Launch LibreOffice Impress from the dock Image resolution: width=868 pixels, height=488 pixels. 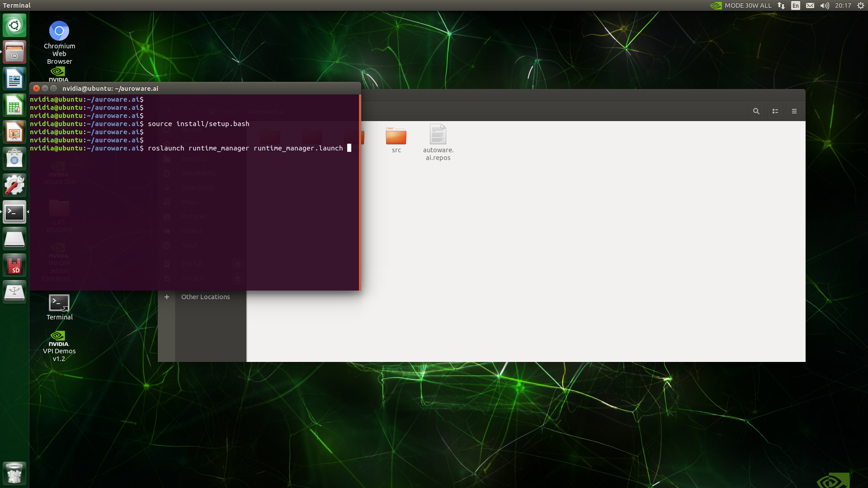[x=14, y=132]
